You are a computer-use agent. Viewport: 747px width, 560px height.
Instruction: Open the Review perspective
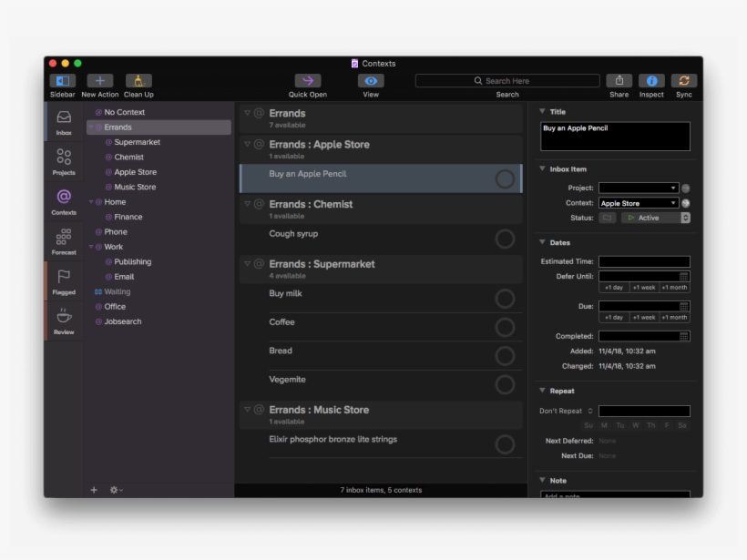pos(64,321)
